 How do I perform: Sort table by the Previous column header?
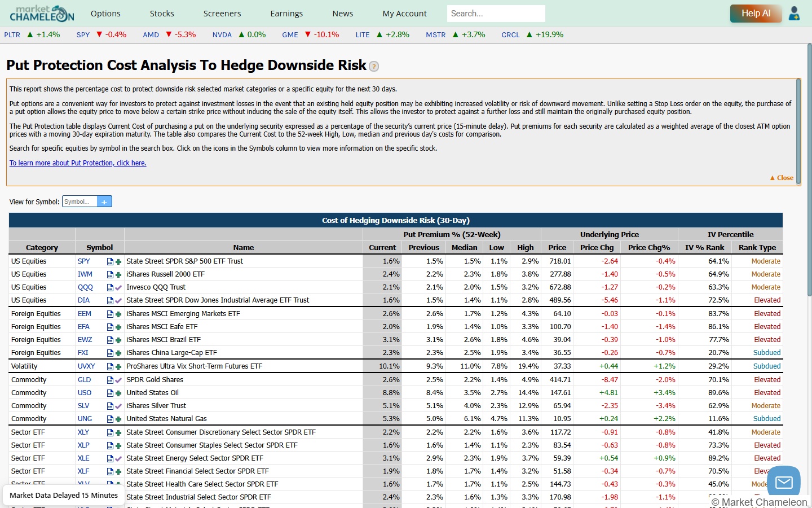(424, 248)
